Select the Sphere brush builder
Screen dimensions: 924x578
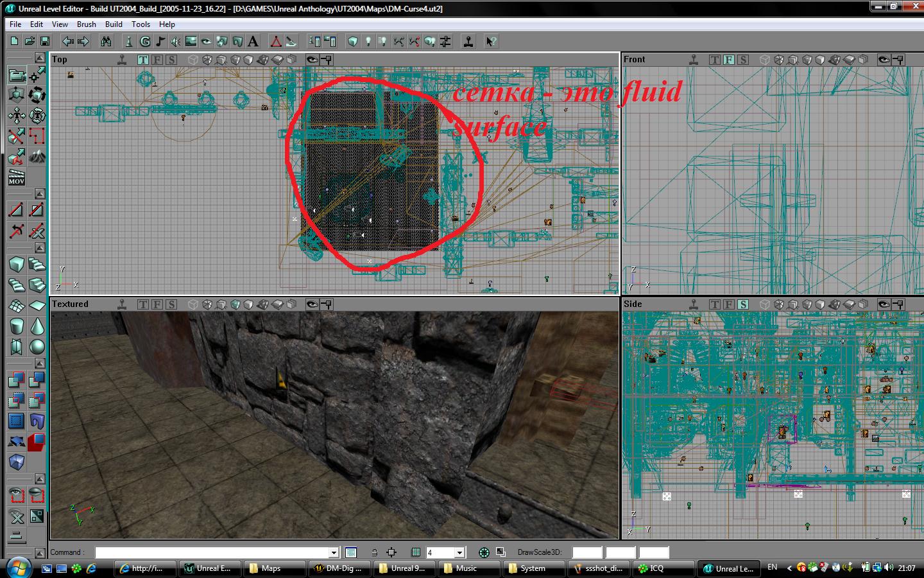coord(37,347)
